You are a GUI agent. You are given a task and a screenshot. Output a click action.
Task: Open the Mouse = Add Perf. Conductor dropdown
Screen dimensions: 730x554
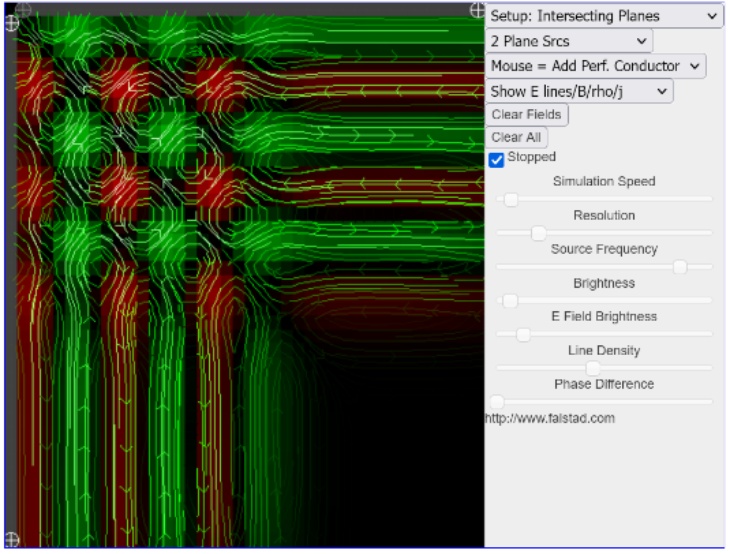(595, 66)
